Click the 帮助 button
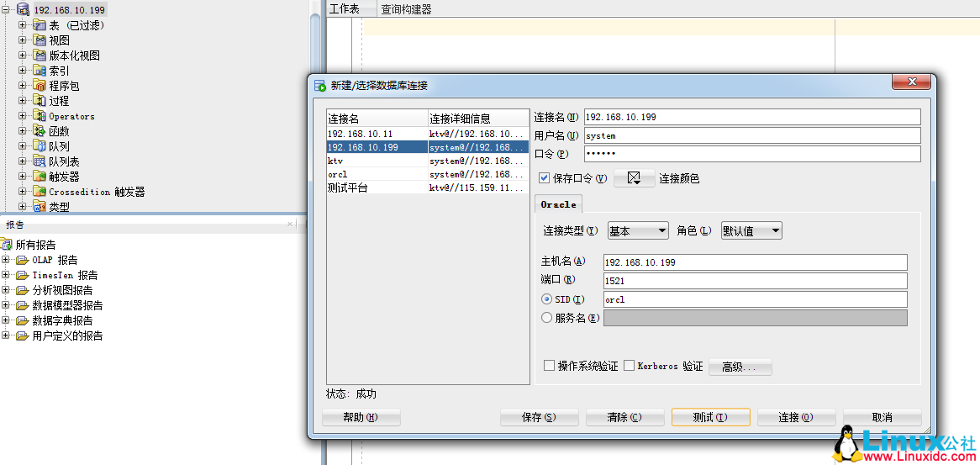Viewport: 980px width, 465px height. [x=361, y=418]
